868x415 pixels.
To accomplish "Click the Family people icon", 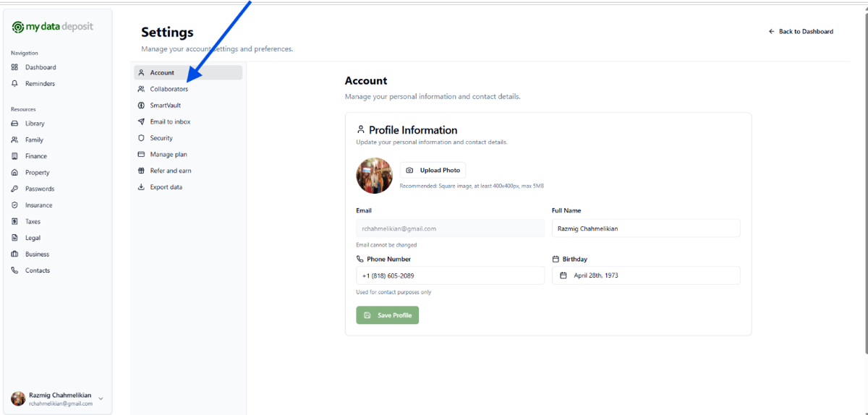I will coord(14,140).
